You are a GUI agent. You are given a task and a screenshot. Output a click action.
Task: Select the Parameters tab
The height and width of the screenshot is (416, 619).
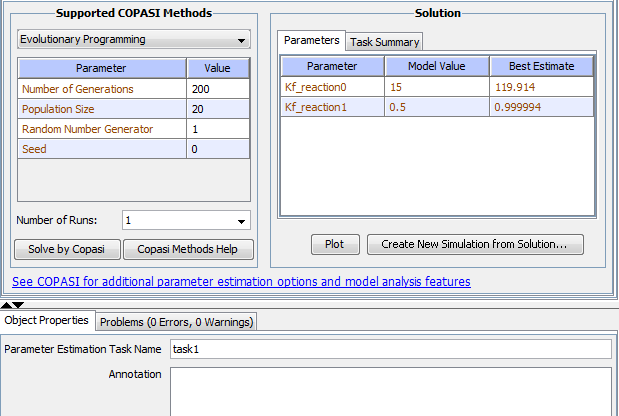pyautogui.click(x=311, y=40)
